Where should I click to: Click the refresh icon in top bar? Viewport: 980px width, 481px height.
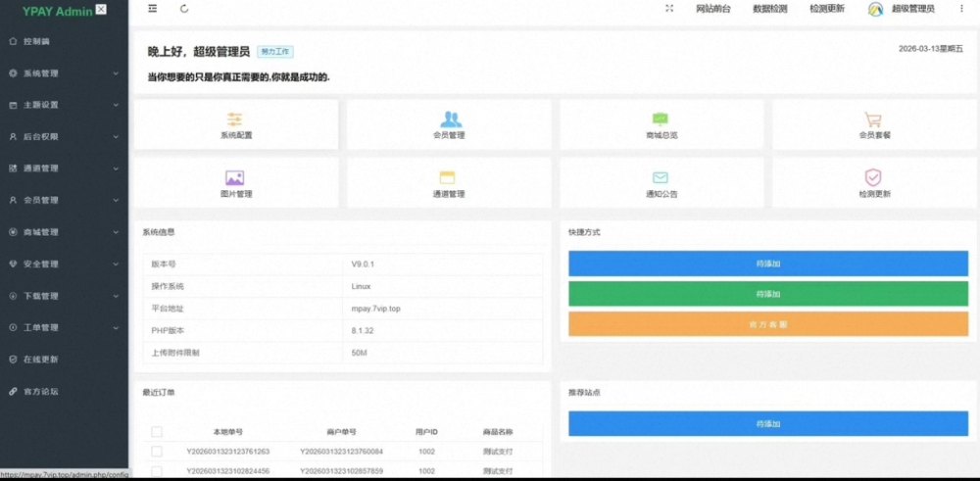184,9
